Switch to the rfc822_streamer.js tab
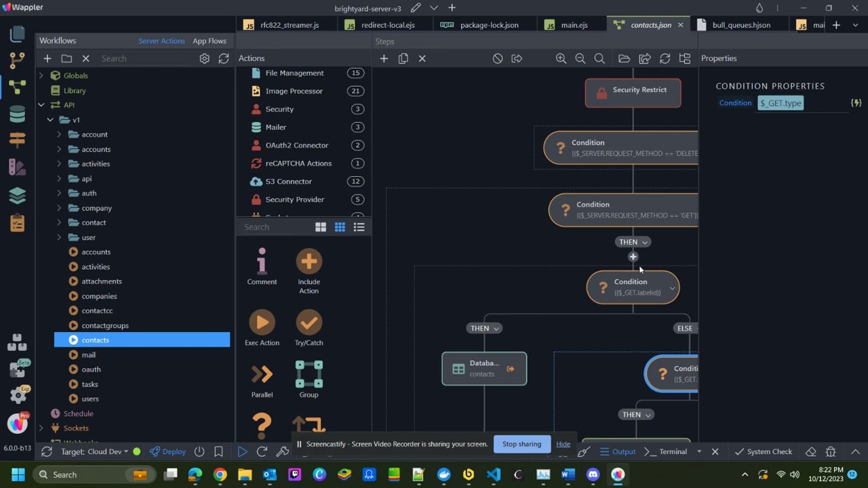Viewport: 868px width, 488px height. click(x=290, y=25)
